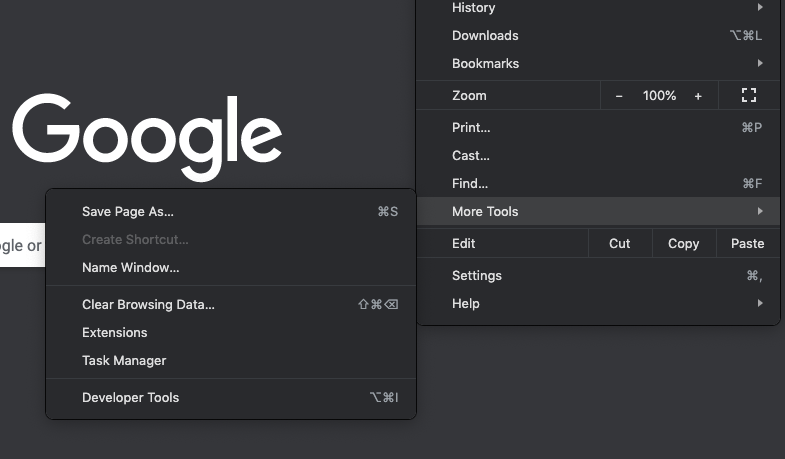Select Name Window... in More Tools
Viewport: 785px width, 459px height.
click(x=231, y=268)
